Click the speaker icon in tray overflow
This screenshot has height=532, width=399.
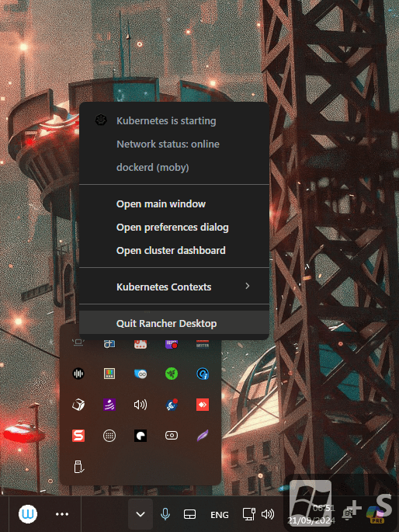[141, 405]
